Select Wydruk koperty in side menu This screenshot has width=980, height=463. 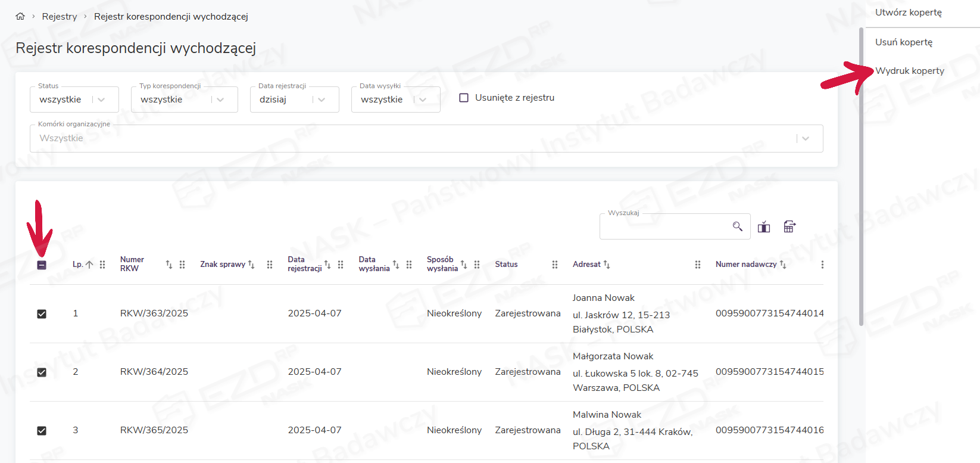point(909,71)
